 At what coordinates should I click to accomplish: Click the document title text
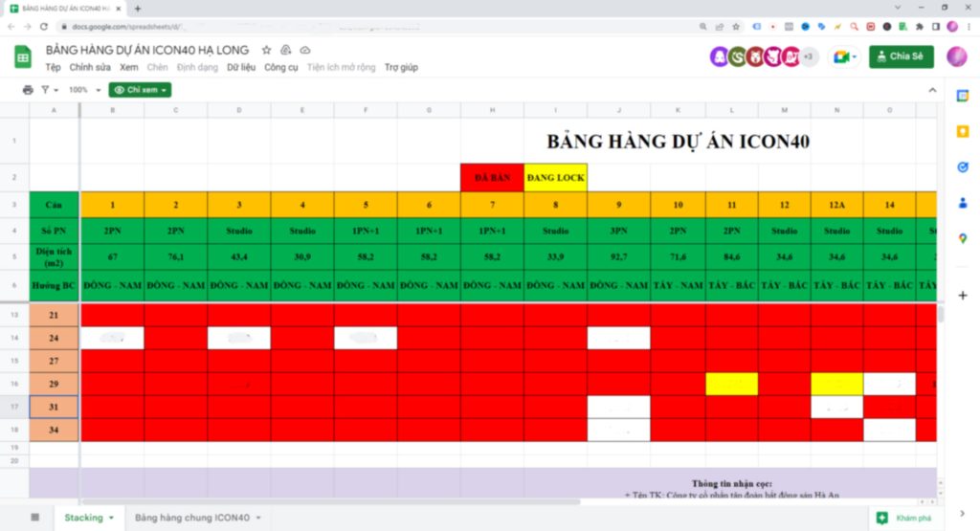tap(146, 50)
